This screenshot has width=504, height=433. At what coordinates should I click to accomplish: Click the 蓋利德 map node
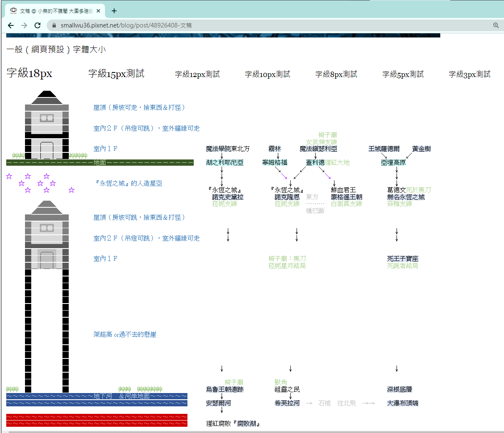coord(314,162)
